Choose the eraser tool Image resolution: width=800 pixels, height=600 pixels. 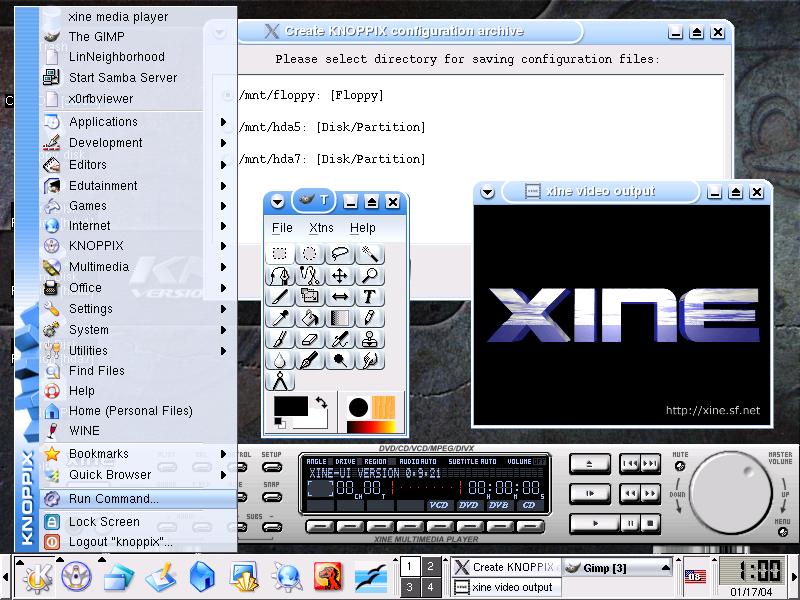click(x=310, y=339)
